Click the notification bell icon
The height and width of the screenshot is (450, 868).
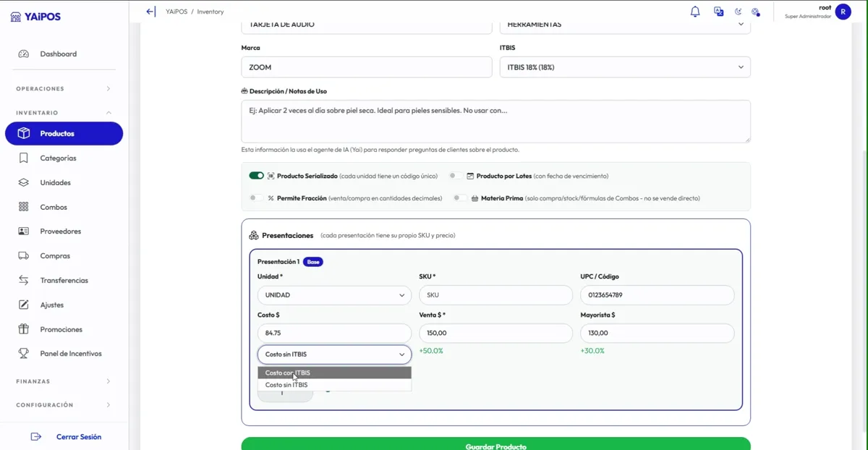pyautogui.click(x=695, y=12)
